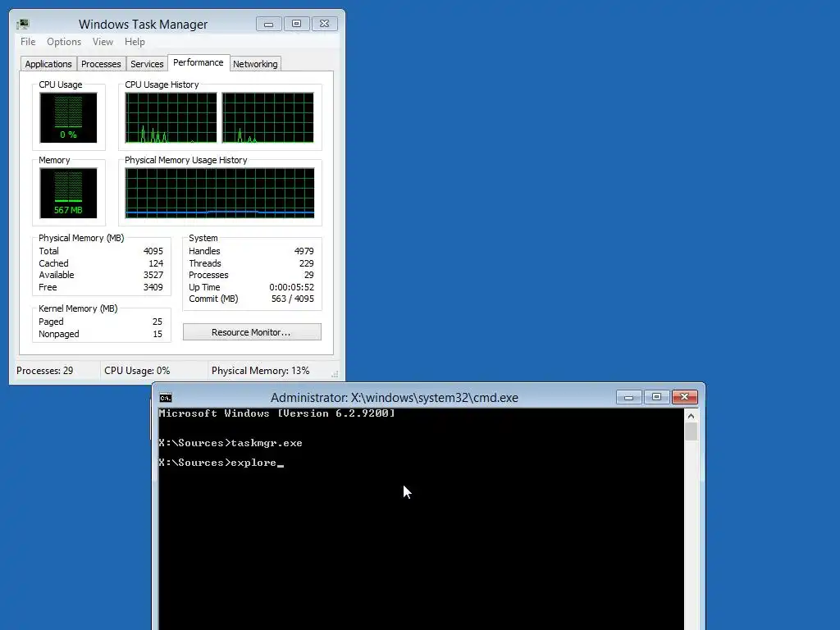Open the Help menu
Viewport: 840px width, 630px height.
135,42
